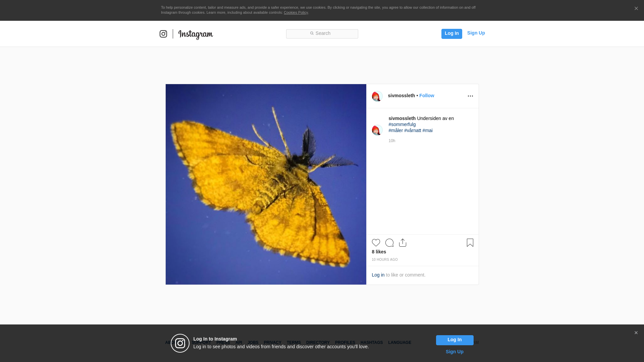Open the #vårnatt hashtag link

coord(412,130)
